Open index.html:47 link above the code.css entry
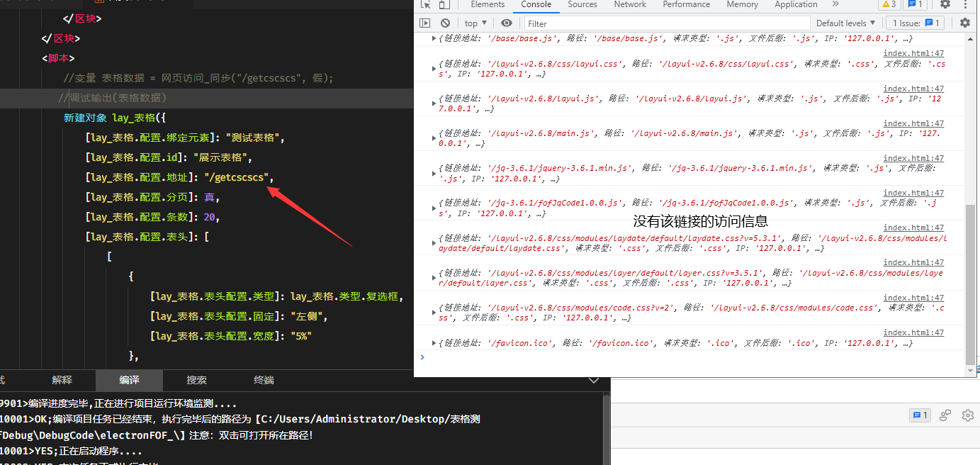Image resolution: width=980 pixels, height=465 pixels. click(x=913, y=298)
